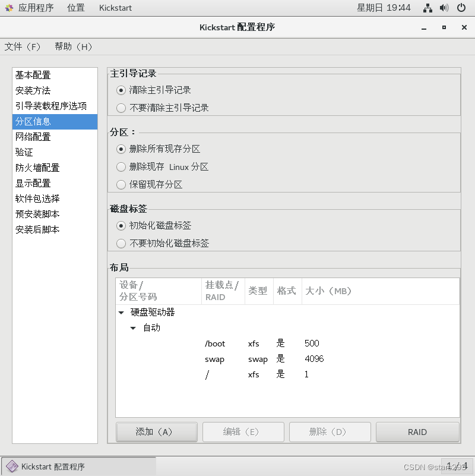Close the Kickstart 配置程序 window
Screen dimensions: 475x476
coord(464,27)
